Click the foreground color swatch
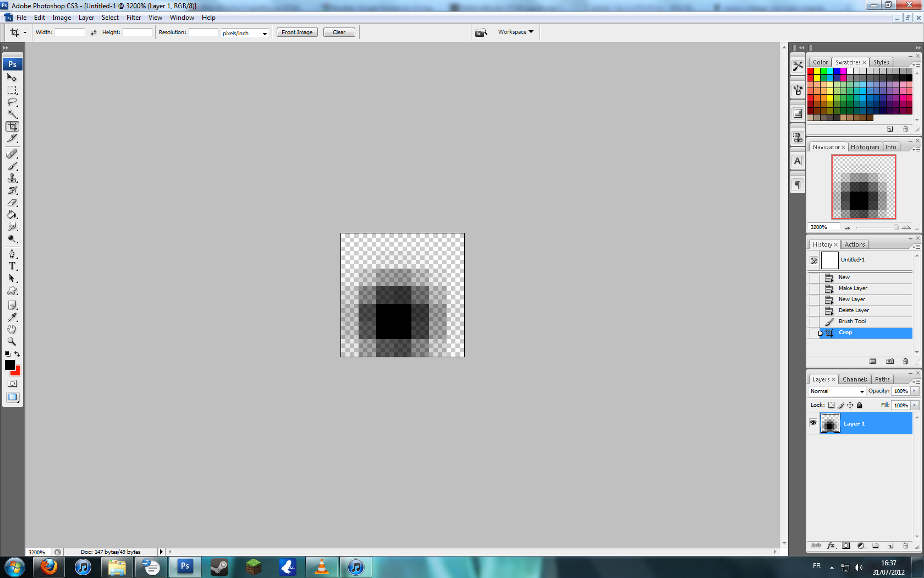The image size is (924, 578). [x=10, y=365]
